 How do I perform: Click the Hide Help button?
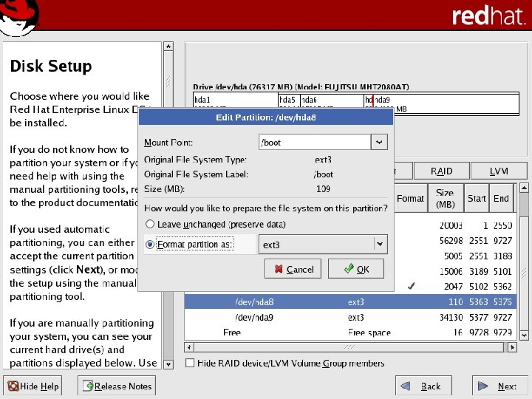33,386
